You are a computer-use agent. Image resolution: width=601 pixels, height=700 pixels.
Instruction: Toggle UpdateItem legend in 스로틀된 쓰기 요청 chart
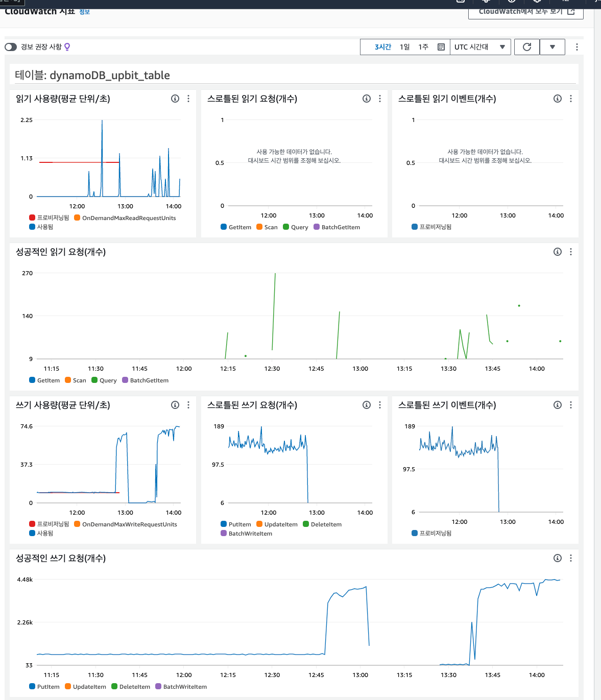click(277, 524)
